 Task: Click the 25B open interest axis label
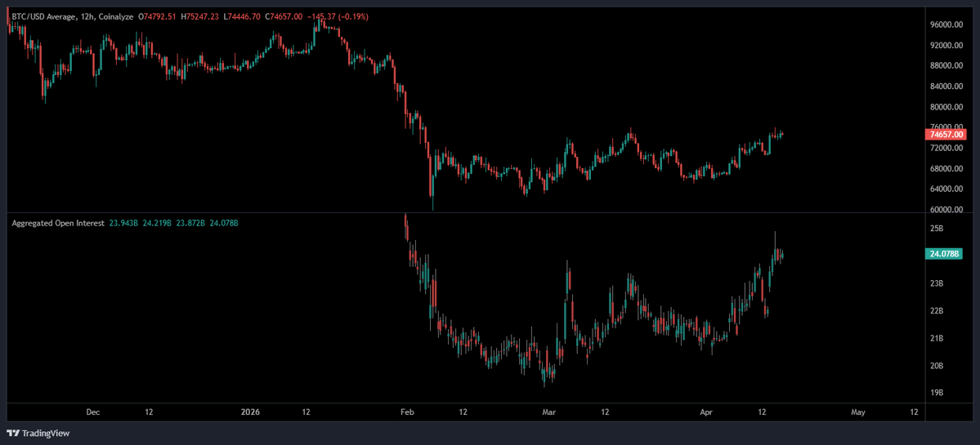pos(937,229)
